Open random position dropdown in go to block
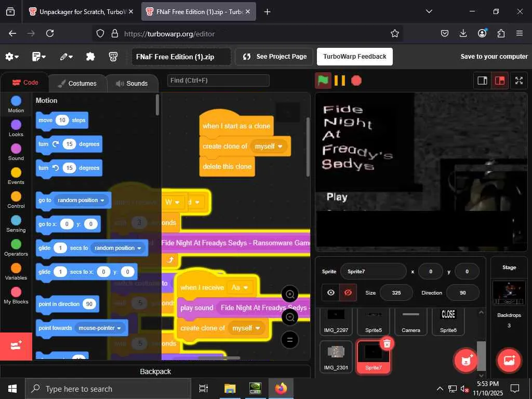Screen dimensions: 532x399 [x=81, y=200]
